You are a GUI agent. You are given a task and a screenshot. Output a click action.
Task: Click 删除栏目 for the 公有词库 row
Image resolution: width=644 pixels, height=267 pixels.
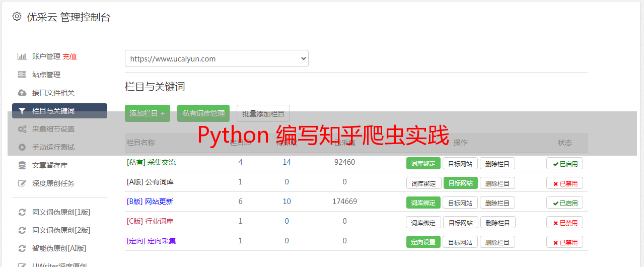(x=497, y=183)
